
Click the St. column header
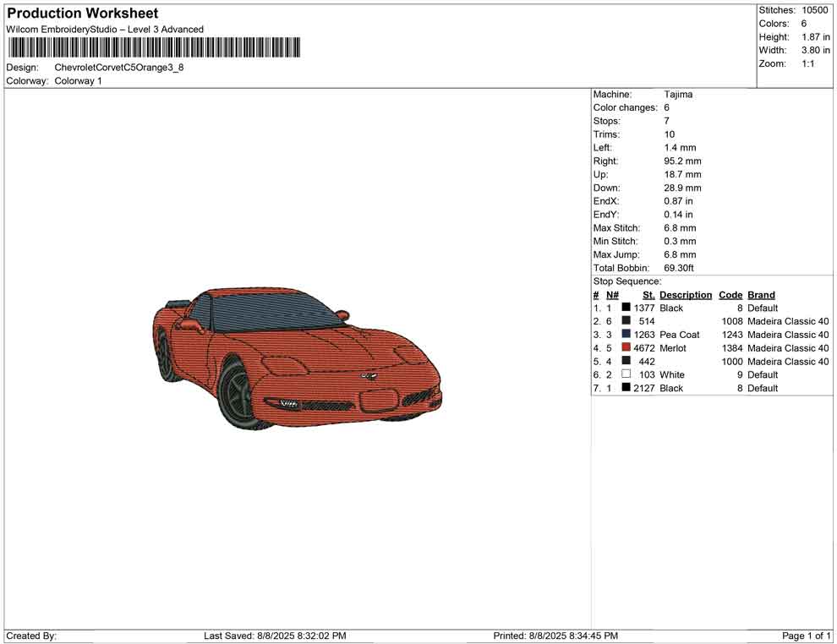click(648, 295)
